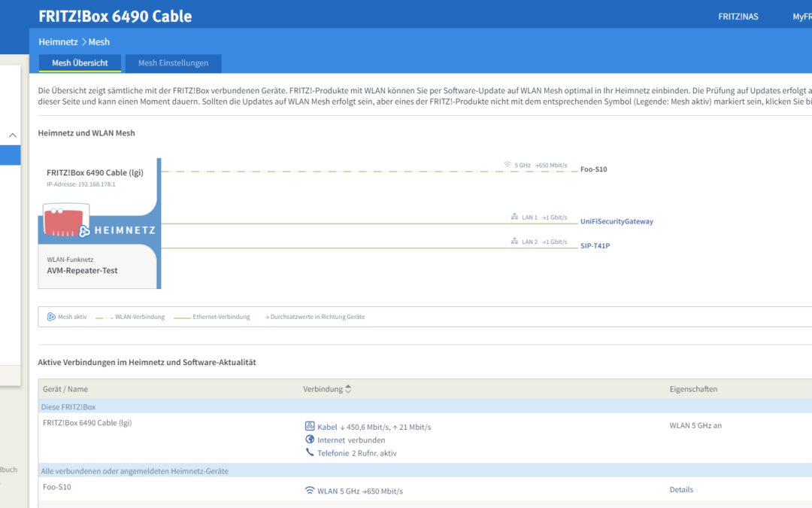The width and height of the screenshot is (812, 508).
Task: Click the AVM-Repeater-Test network name
Action: click(x=83, y=271)
